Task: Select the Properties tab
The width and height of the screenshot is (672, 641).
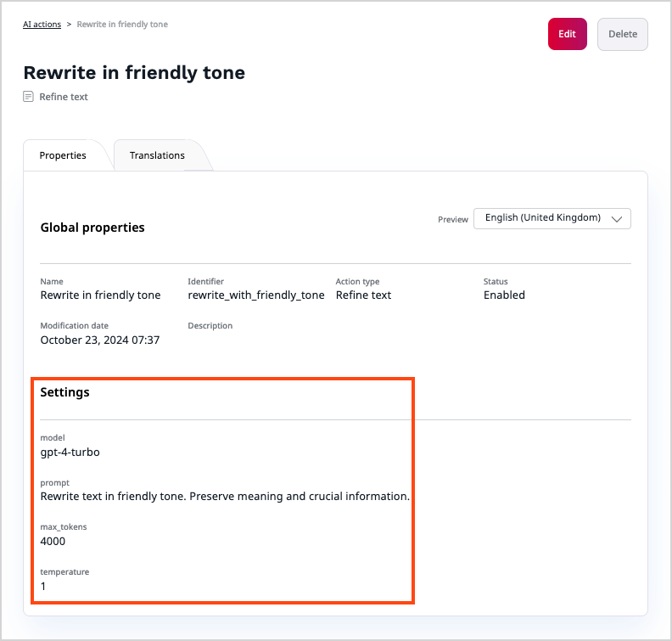Action: [x=63, y=155]
